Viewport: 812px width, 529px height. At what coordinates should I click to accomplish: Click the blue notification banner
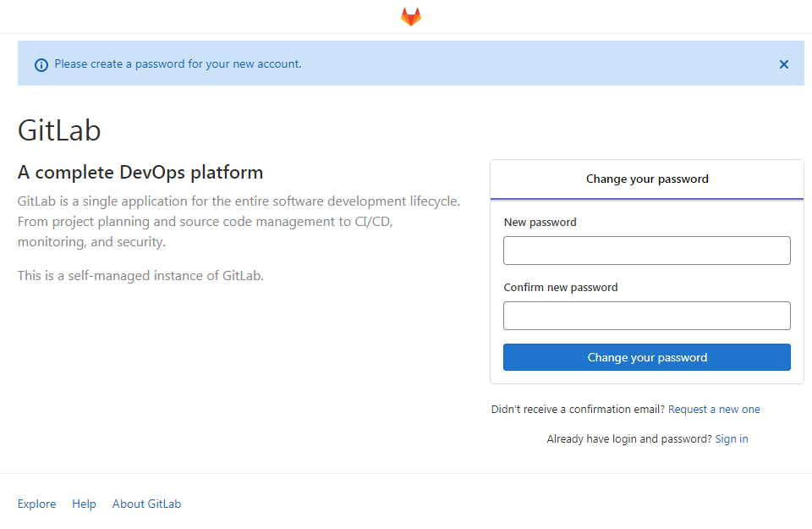[338, 63]
